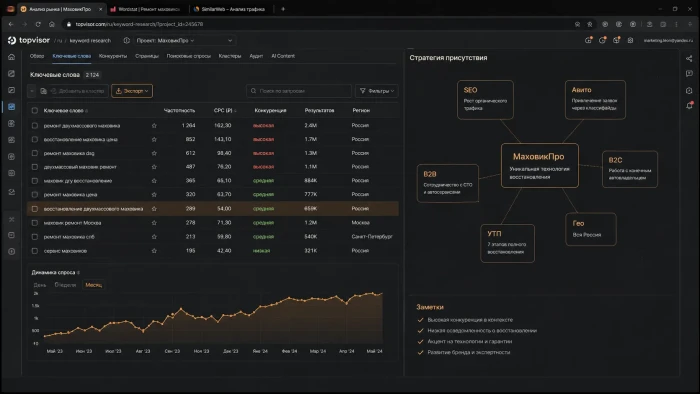Image resolution: width=700 pixels, height=394 pixels.
Task: Click the Результатов column header
Action: 319,110
